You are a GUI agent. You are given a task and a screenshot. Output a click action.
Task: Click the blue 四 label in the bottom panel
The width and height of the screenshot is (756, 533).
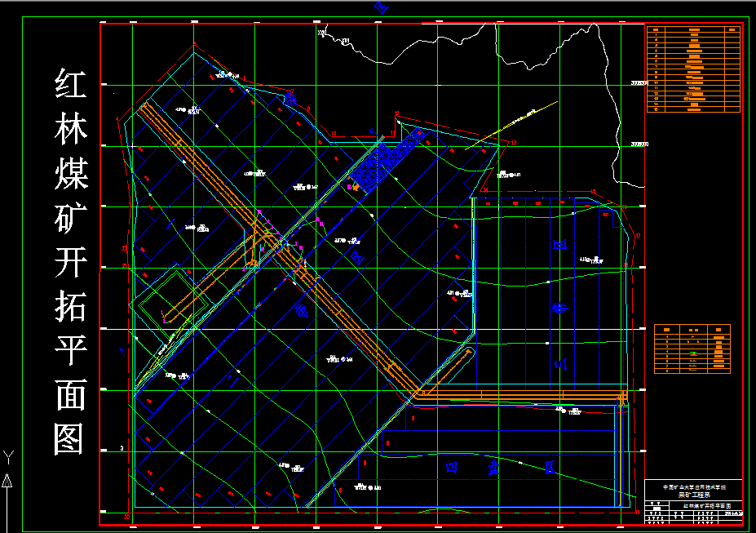pos(452,467)
